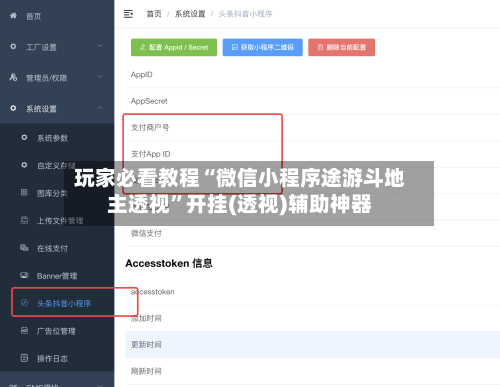Click the 图库分类 grid icon
Screen dimensions: 500x387
point(24,192)
